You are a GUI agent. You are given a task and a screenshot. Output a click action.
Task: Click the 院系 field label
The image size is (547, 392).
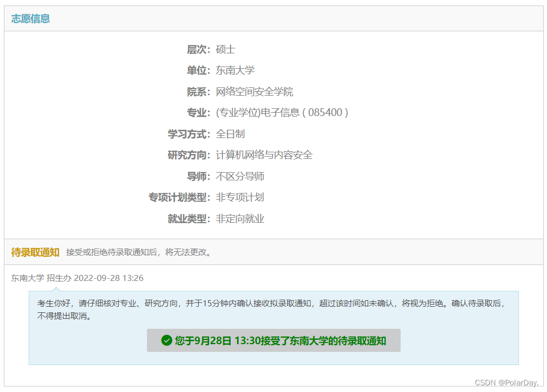click(199, 92)
